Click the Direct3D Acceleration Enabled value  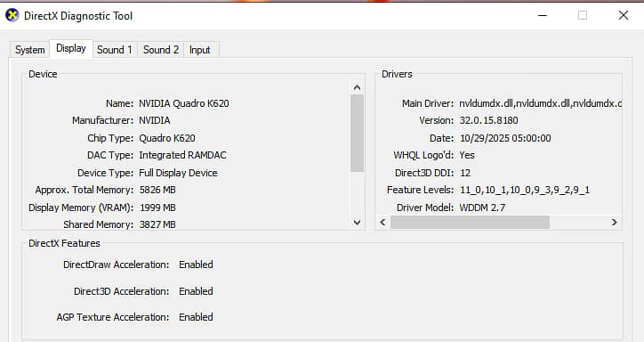[x=196, y=291]
